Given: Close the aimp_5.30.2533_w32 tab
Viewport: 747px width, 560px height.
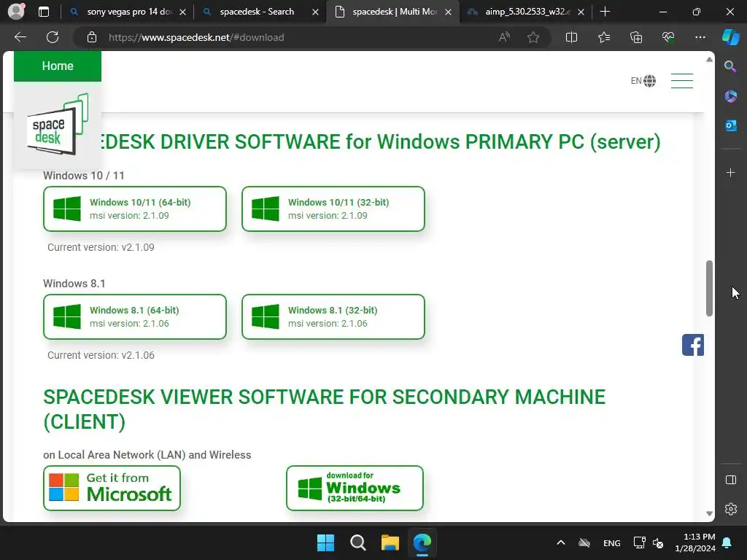Looking at the screenshot, I should pos(581,12).
